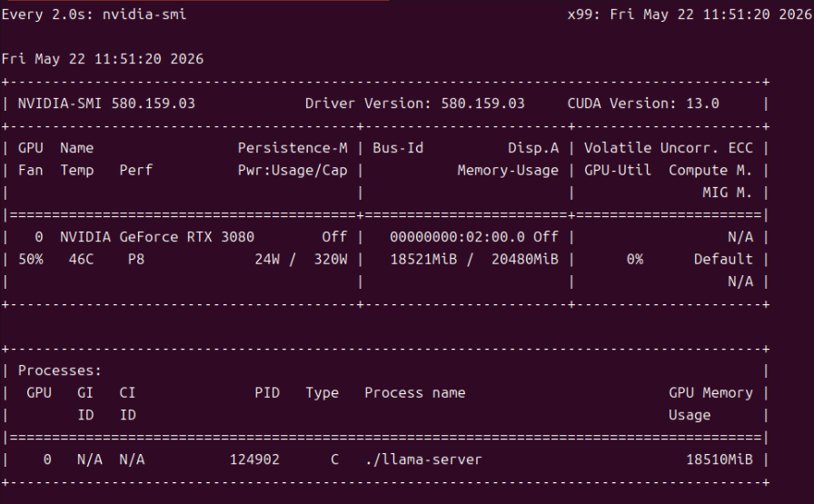814x504 pixels.
Task: Click the used memory value '18521MiB'
Action: click(x=423, y=259)
